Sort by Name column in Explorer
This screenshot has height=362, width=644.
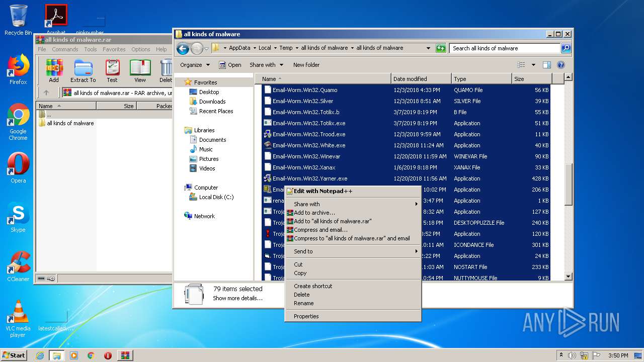pos(323,79)
